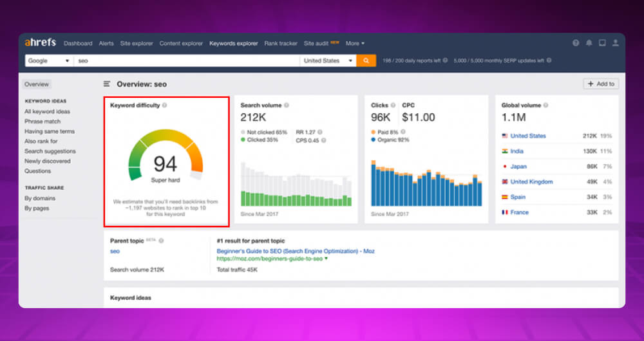The image size is (644, 341).
Task: Go to Site explorer
Action: (137, 43)
